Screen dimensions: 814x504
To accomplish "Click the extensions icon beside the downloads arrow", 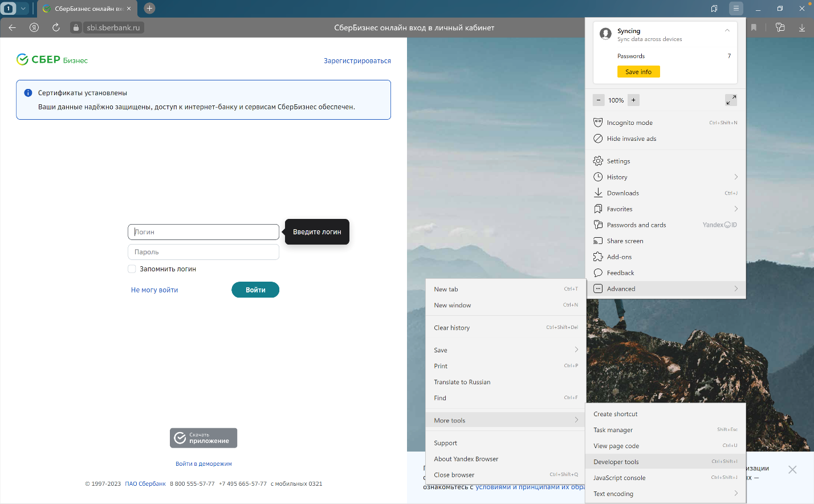I will coord(780,27).
